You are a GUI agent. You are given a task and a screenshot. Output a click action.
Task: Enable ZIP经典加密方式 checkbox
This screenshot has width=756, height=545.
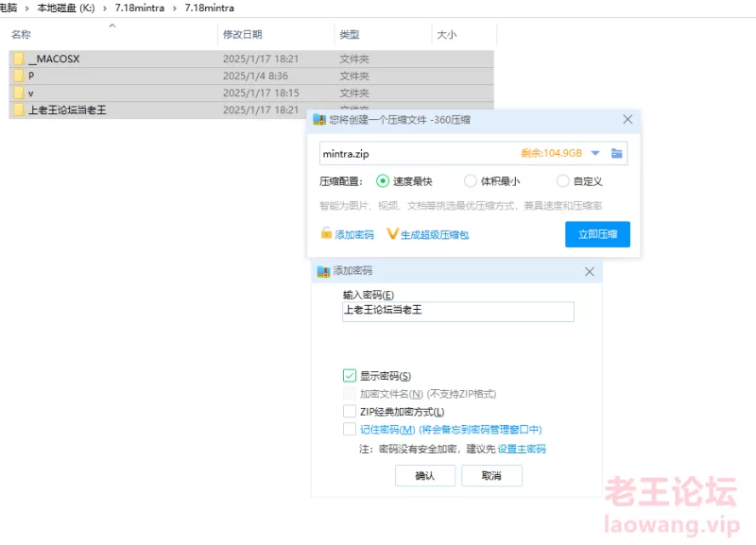point(351,412)
